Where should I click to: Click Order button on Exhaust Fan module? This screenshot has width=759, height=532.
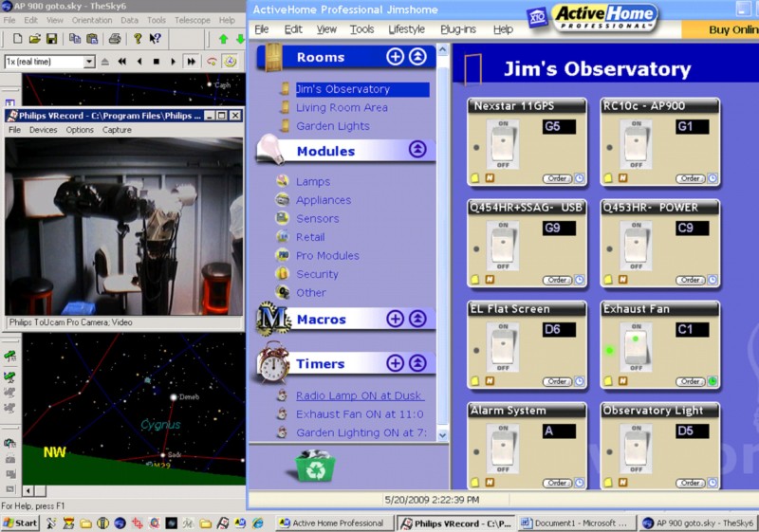point(691,381)
